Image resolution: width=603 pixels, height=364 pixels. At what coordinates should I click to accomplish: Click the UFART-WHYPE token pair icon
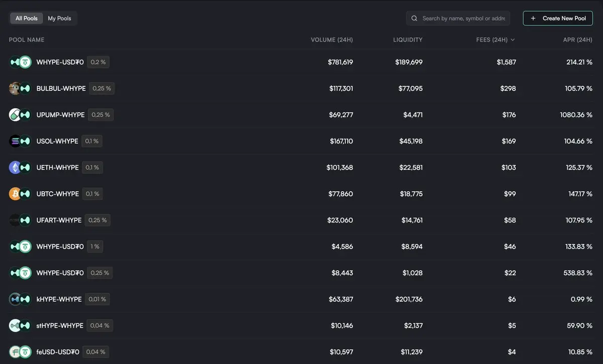[20, 220]
